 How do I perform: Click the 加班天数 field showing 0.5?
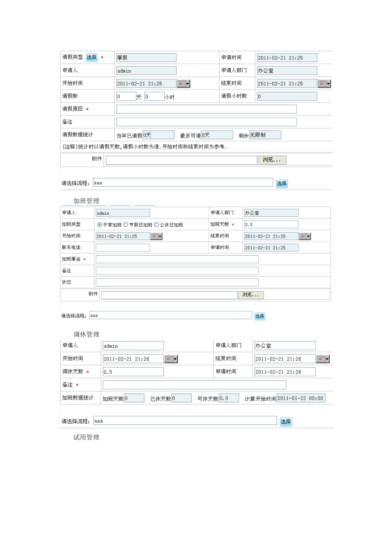pyautogui.click(x=271, y=225)
